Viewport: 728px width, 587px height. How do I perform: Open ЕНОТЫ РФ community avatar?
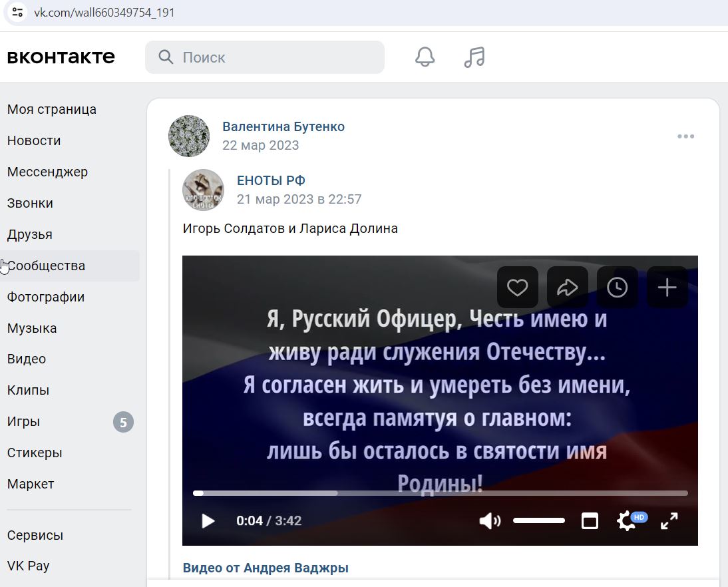[204, 190]
